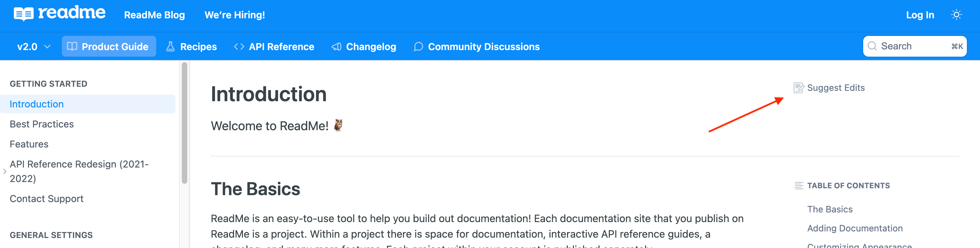Viewport: 980px width, 248px height.
Task: Open the Product Guide tab
Action: click(x=109, y=46)
